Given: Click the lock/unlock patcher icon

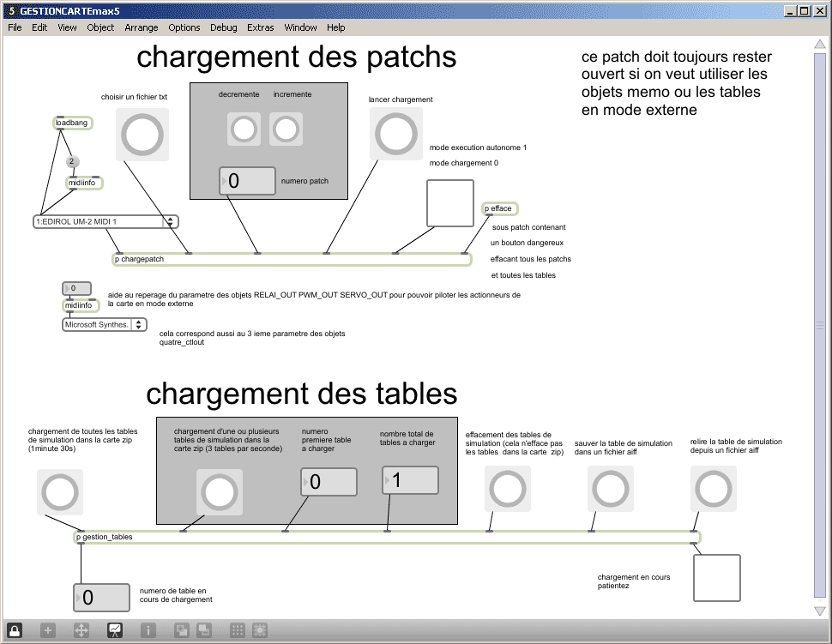Looking at the screenshot, I should pos(15,630).
